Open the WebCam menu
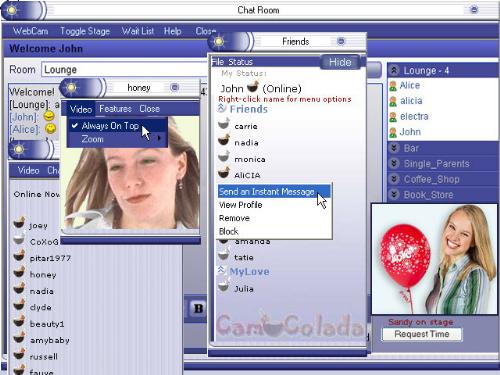This screenshot has height=375, width=500. 30,31
